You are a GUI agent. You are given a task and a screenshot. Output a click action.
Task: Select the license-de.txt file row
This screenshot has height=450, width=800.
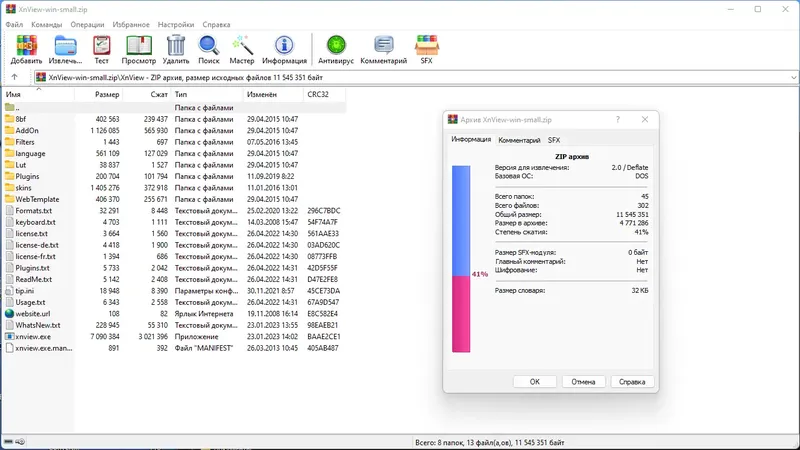174,245
